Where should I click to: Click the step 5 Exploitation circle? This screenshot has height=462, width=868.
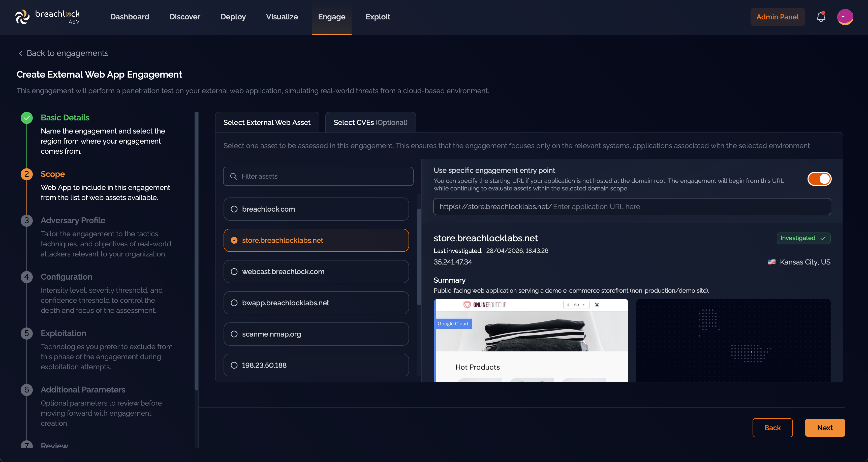(27, 333)
